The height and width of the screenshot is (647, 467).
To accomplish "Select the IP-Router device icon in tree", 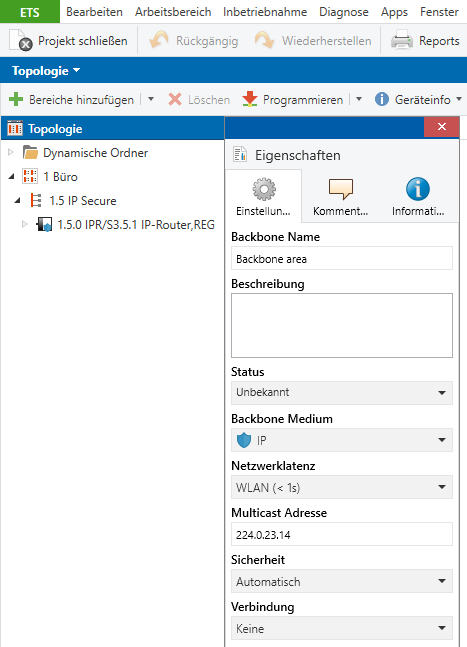I will click(44, 224).
